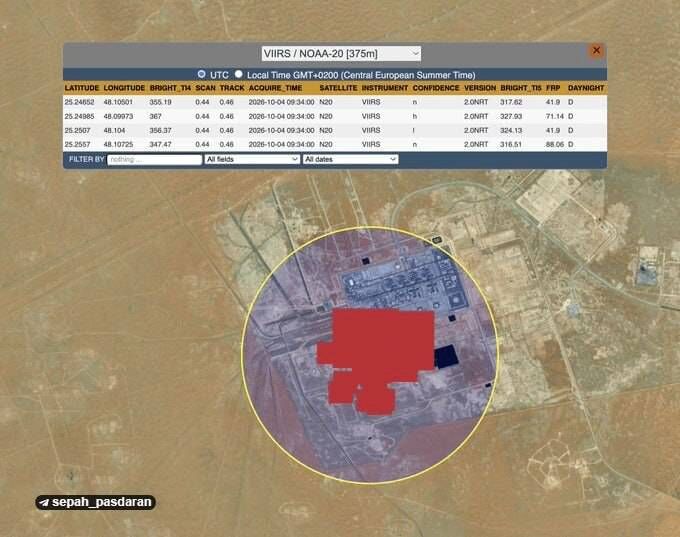The height and width of the screenshot is (537, 680).
Task: Focus the Filter By text field
Action: (154, 159)
